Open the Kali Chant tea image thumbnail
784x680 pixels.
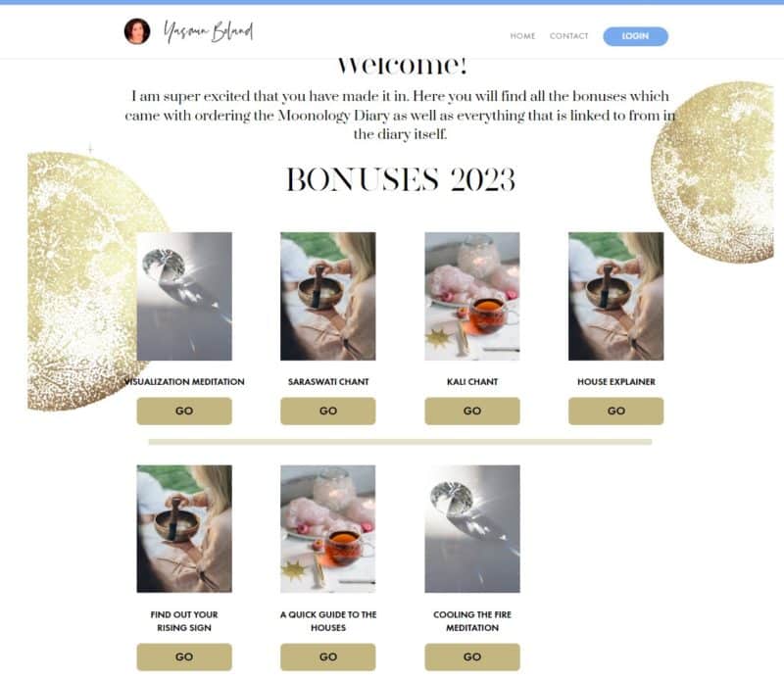(472, 296)
